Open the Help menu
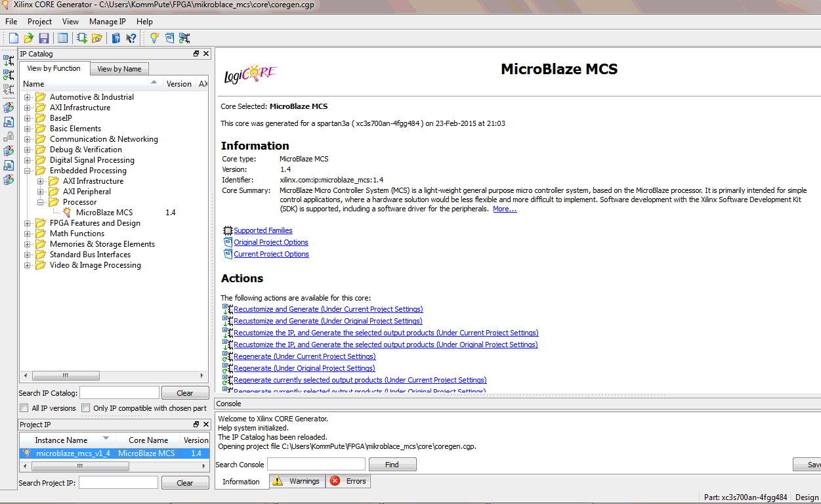821x504 pixels. pos(144,22)
